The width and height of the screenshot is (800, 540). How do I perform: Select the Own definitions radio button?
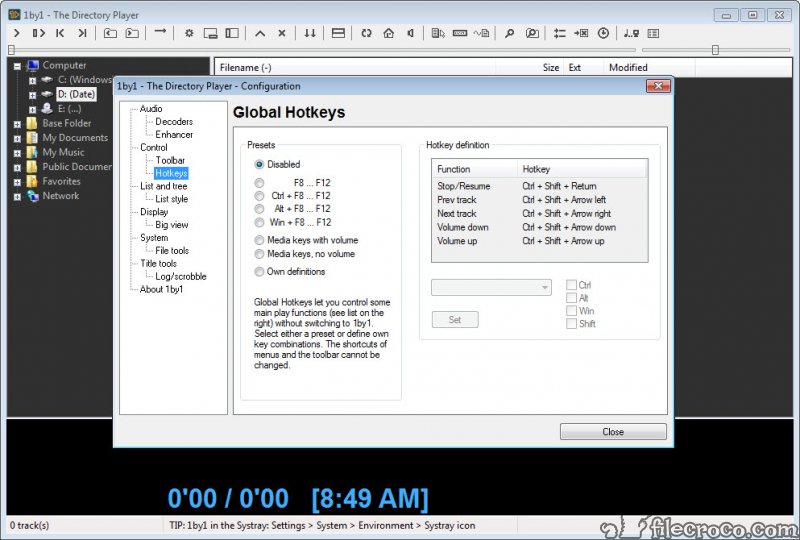259,272
